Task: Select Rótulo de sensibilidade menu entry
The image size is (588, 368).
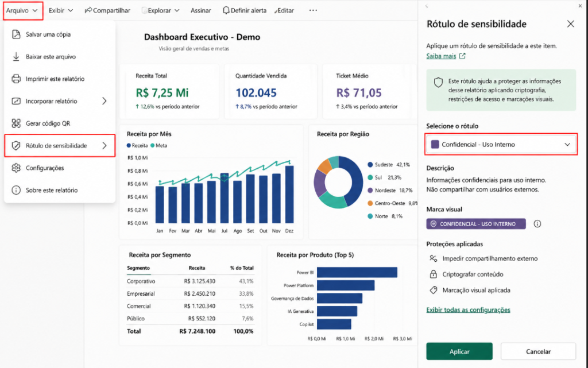Action: (x=60, y=145)
